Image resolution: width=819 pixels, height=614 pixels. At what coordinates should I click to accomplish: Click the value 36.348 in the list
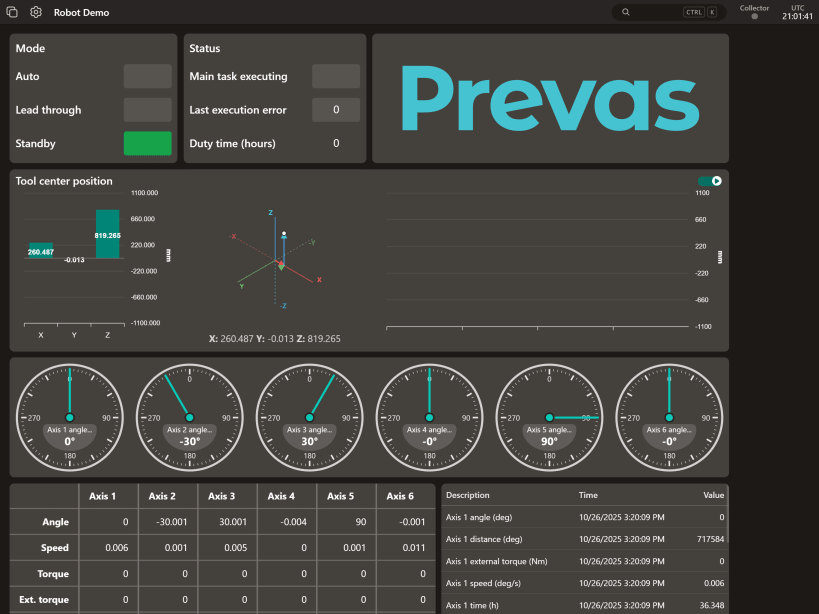pyautogui.click(x=712, y=605)
